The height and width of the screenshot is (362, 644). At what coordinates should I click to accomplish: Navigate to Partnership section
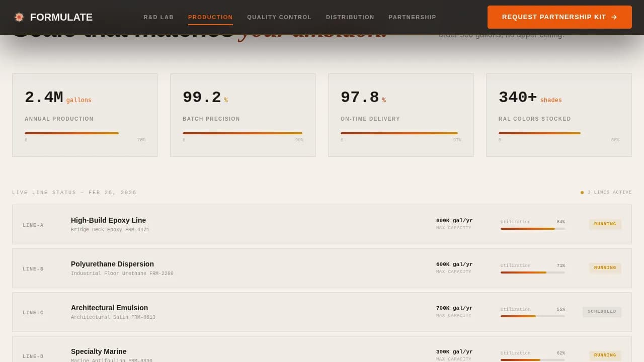tap(413, 17)
